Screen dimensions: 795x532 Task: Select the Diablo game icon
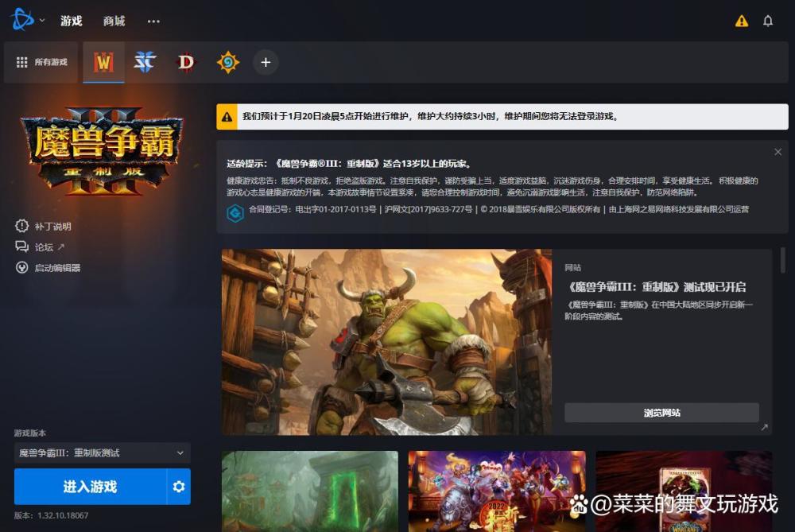click(x=185, y=62)
